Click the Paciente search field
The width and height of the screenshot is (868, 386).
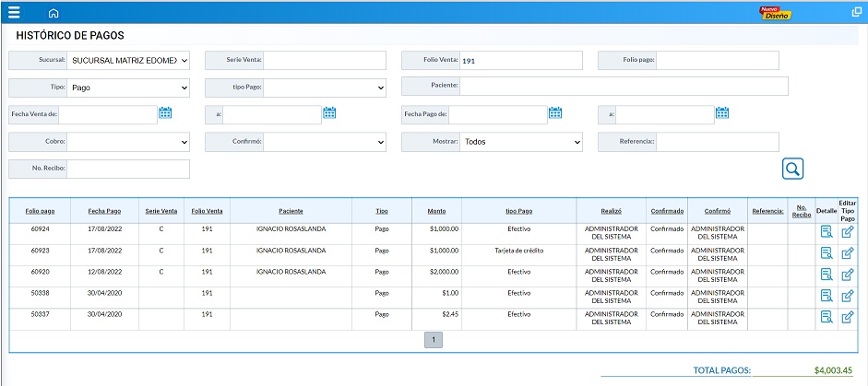coord(624,87)
